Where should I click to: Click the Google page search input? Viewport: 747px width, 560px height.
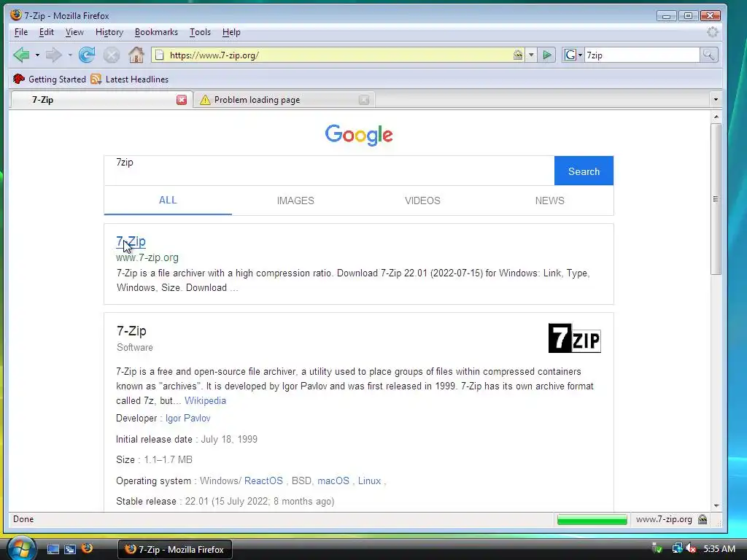pos(329,171)
